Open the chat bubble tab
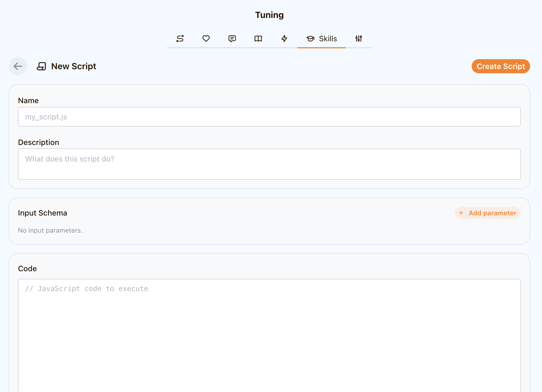 point(232,39)
